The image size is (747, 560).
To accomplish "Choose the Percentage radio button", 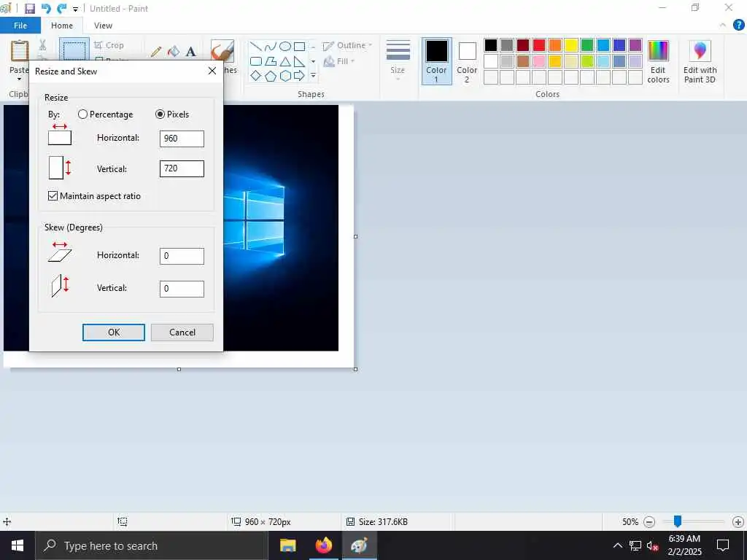I will pyautogui.click(x=105, y=114).
